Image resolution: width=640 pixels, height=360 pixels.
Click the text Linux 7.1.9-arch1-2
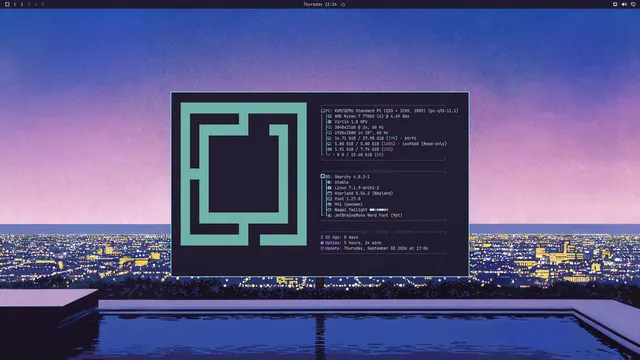point(356,188)
